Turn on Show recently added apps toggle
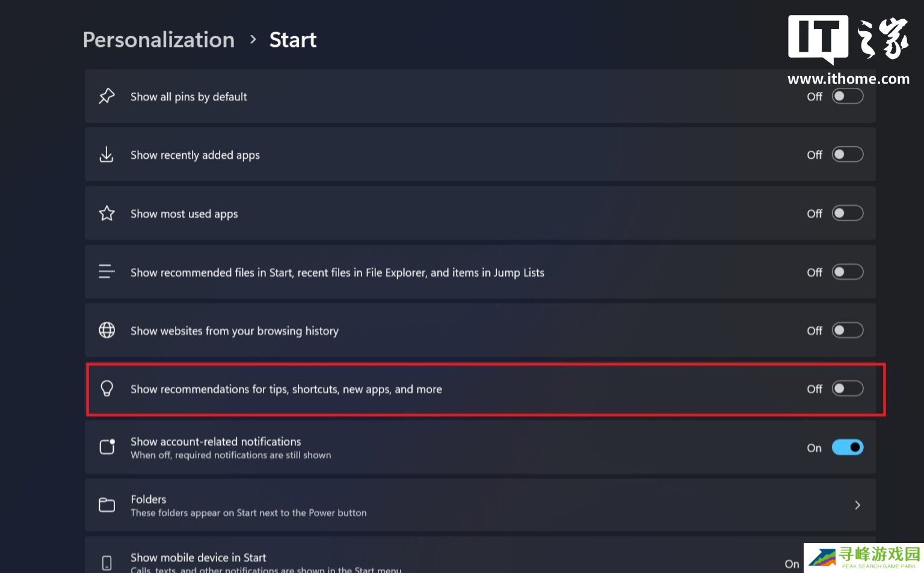 [x=847, y=155]
